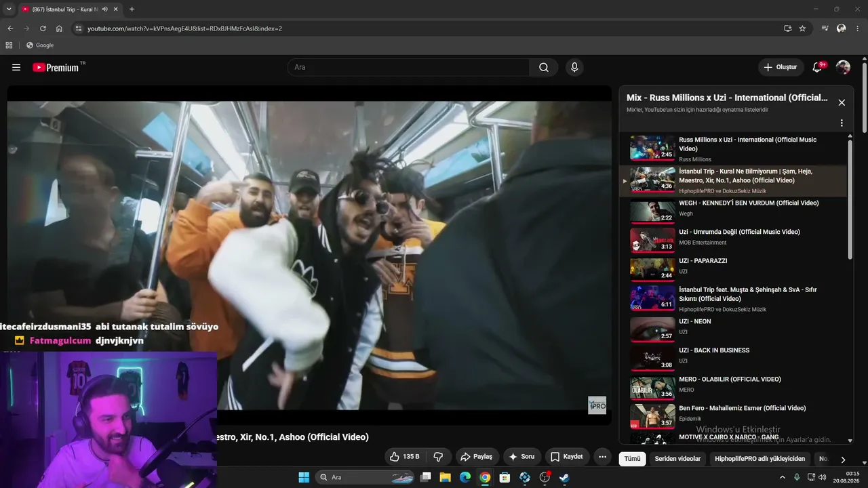
Task: Open media control icon in Chrome toolbar
Action: point(825,28)
